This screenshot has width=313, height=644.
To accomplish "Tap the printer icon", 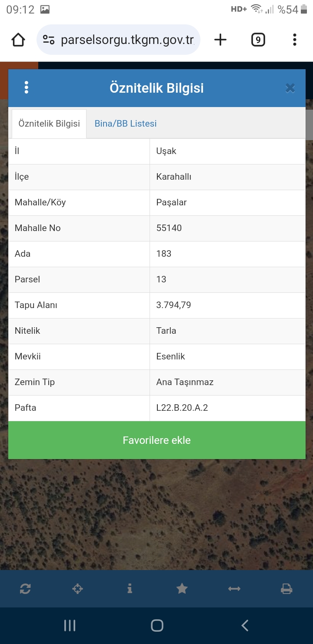I will click(x=286, y=589).
